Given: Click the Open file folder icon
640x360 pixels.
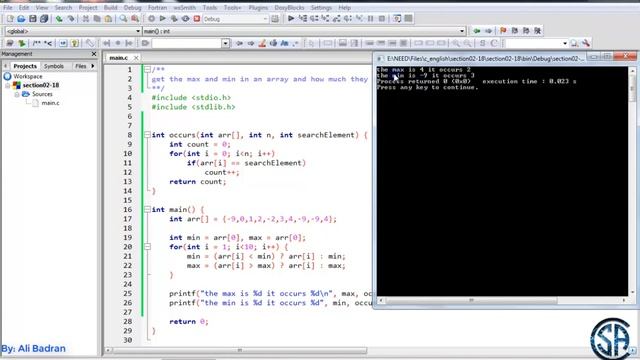Looking at the screenshot, I should 21,19.
